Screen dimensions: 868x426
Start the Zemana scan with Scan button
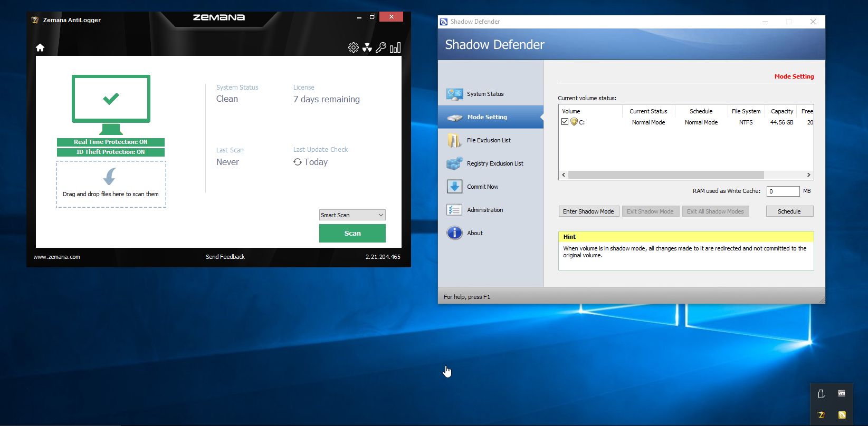(x=352, y=234)
